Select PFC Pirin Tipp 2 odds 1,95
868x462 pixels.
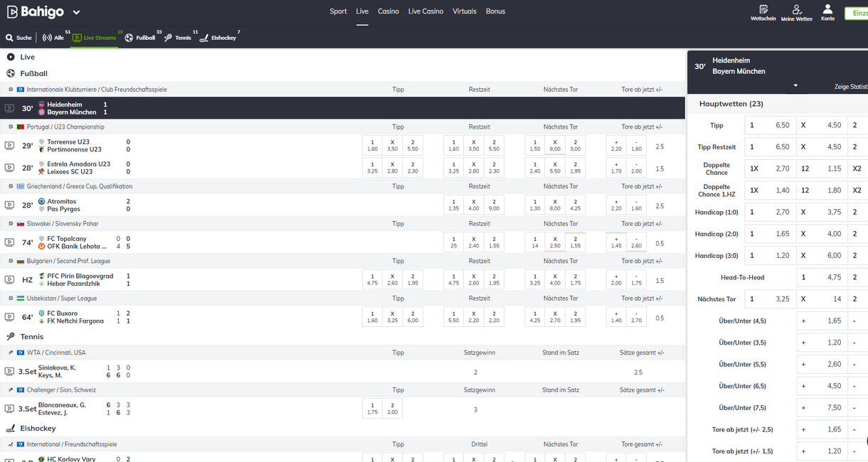[x=413, y=279]
